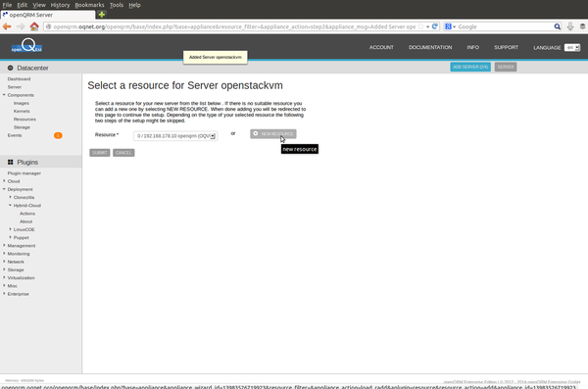
Task: Expand the Puppet entry
Action: (10, 237)
